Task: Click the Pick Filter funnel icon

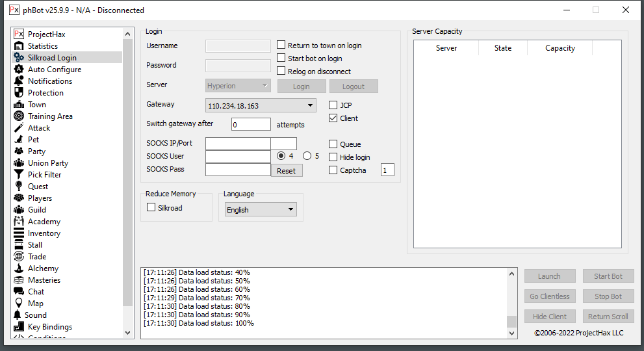Action: pyautogui.click(x=19, y=175)
